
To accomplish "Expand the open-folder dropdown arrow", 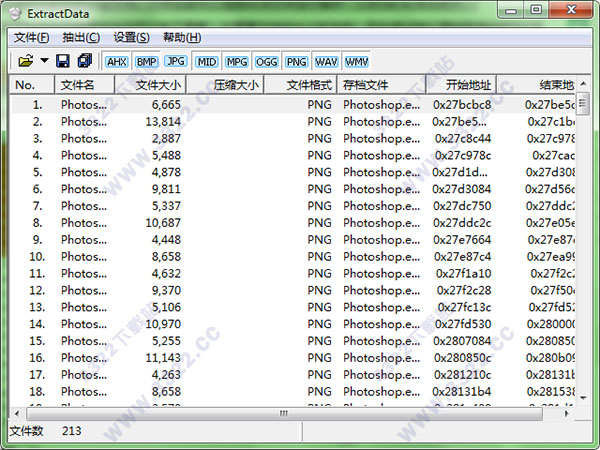I will coord(44,60).
